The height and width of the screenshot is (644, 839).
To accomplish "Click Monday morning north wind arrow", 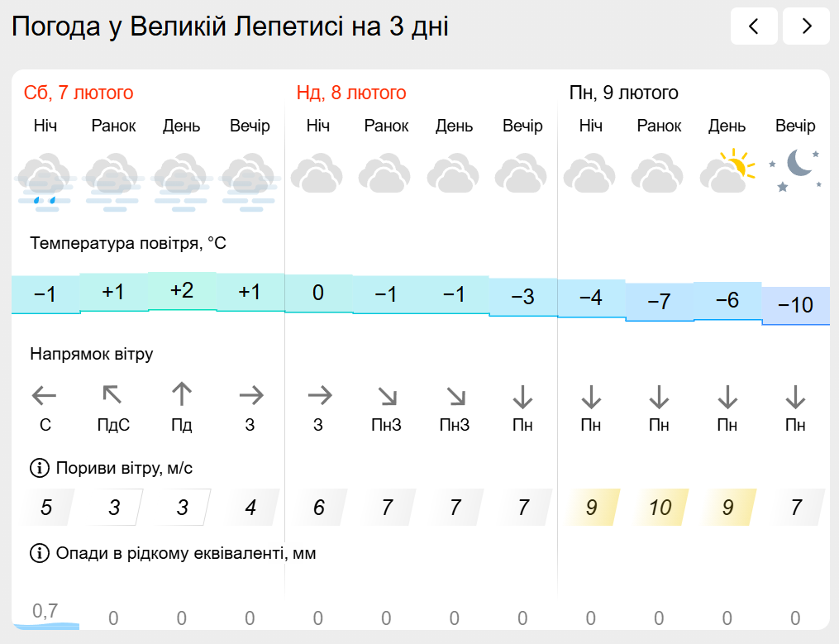I will 659,397.
